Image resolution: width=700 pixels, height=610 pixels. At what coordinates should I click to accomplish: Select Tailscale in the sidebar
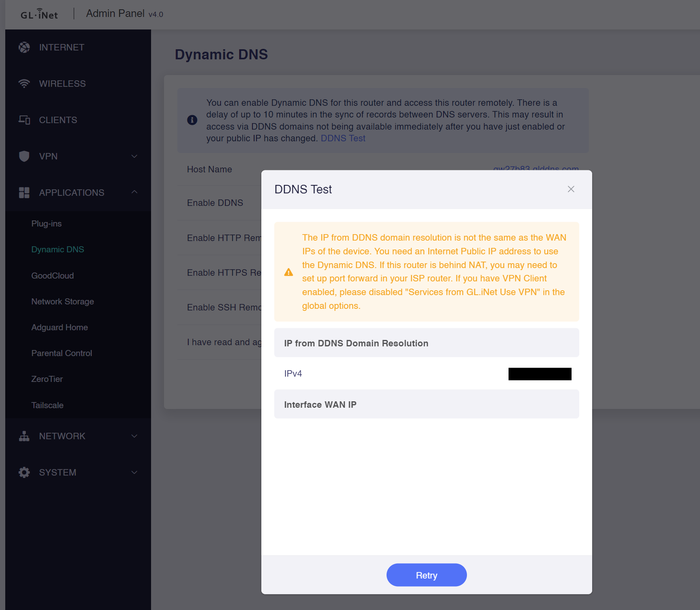click(x=47, y=405)
